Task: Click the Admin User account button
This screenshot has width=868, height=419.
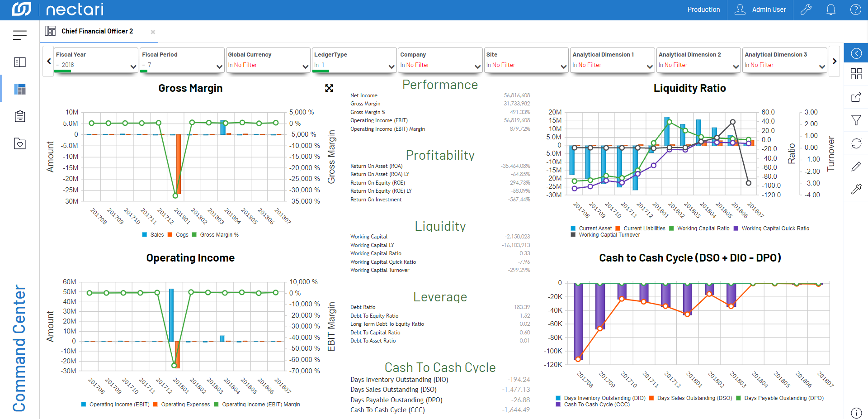Action: [x=760, y=10]
